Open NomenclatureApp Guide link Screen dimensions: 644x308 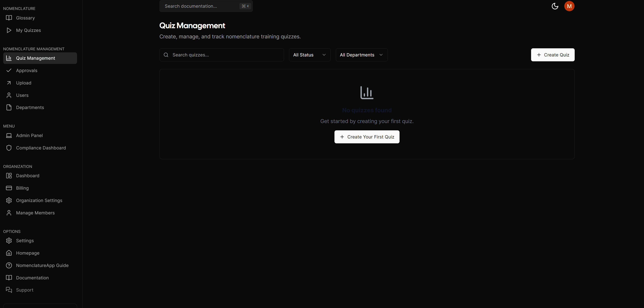tap(42, 265)
